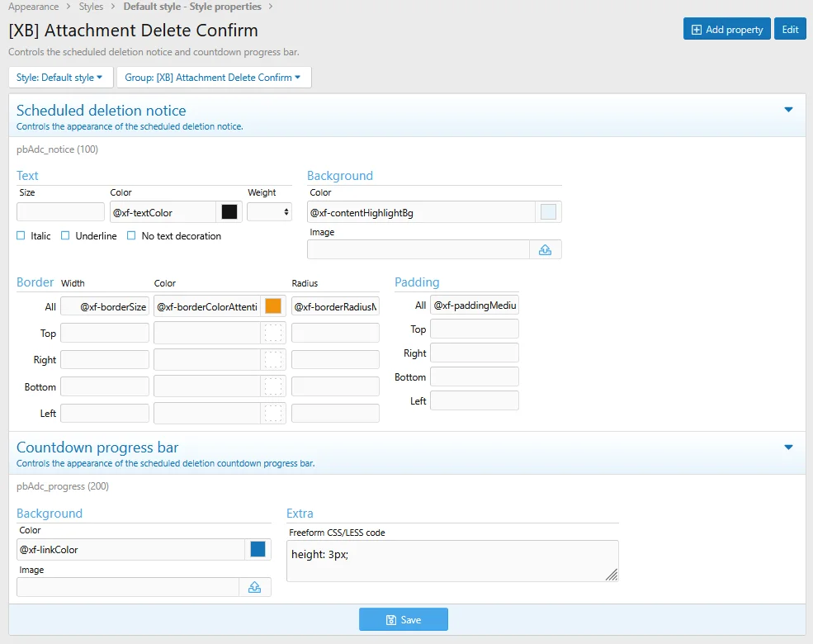Collapse the Countdown progress bar section
Screen dimensions: 813x644
(788, 447)
